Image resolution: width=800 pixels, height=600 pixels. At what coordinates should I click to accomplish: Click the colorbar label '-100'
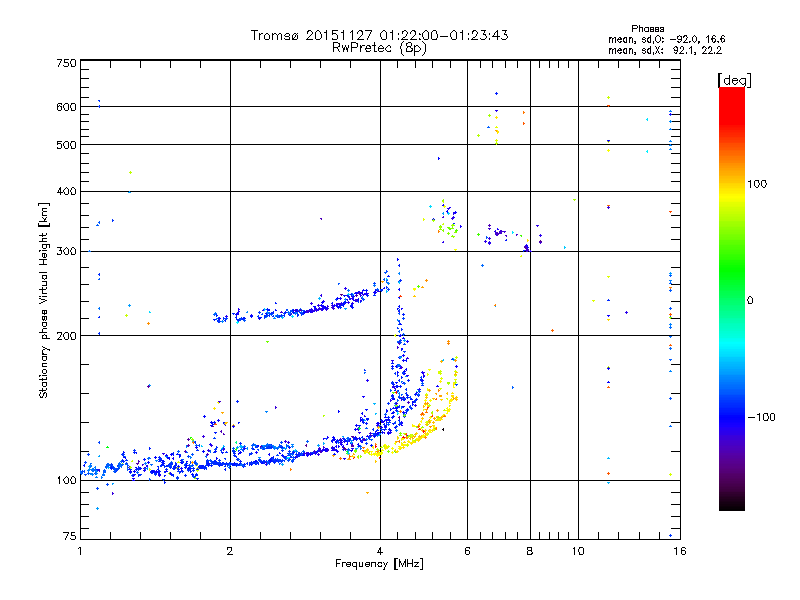(x=761, y=417)
